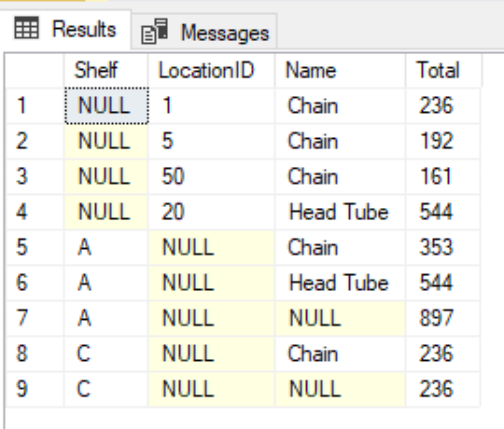Click the Total cell showing 897

click(x=442, y=318)
